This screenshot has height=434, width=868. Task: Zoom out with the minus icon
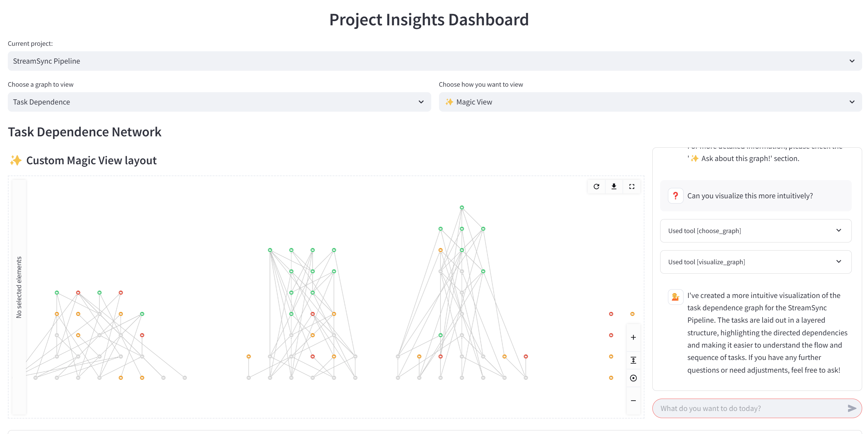tap(633, 400)
